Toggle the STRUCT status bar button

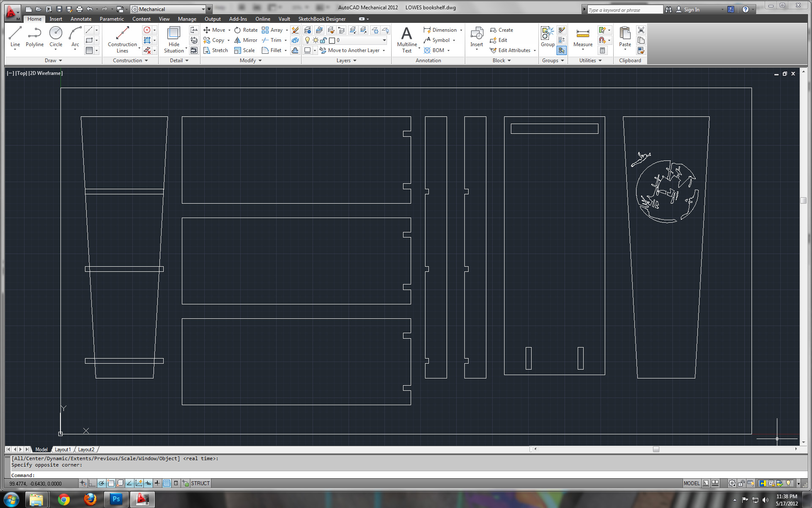pyautogui.click(x=200, y=483)
